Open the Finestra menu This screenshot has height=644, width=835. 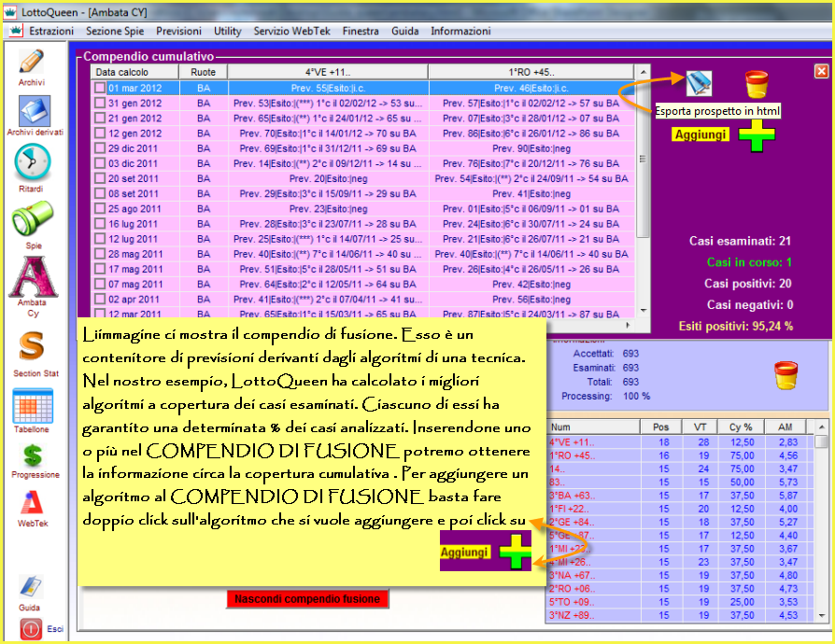tap(361, 31)
